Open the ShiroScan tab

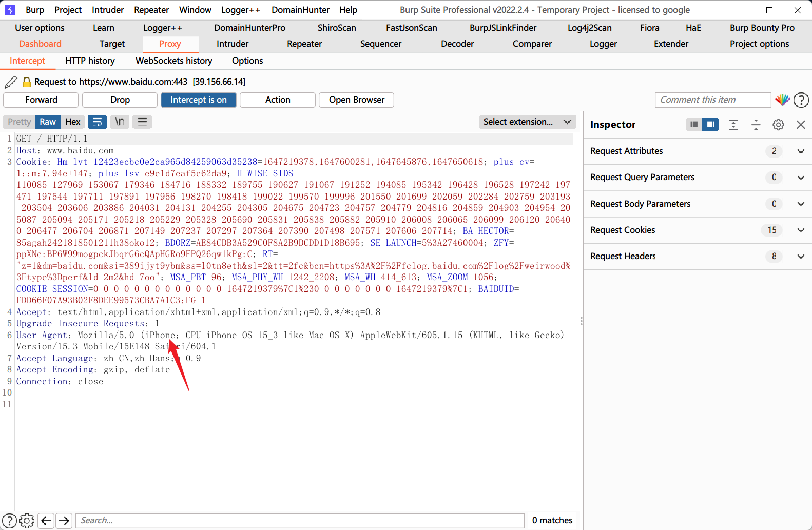tap(337, 28)
